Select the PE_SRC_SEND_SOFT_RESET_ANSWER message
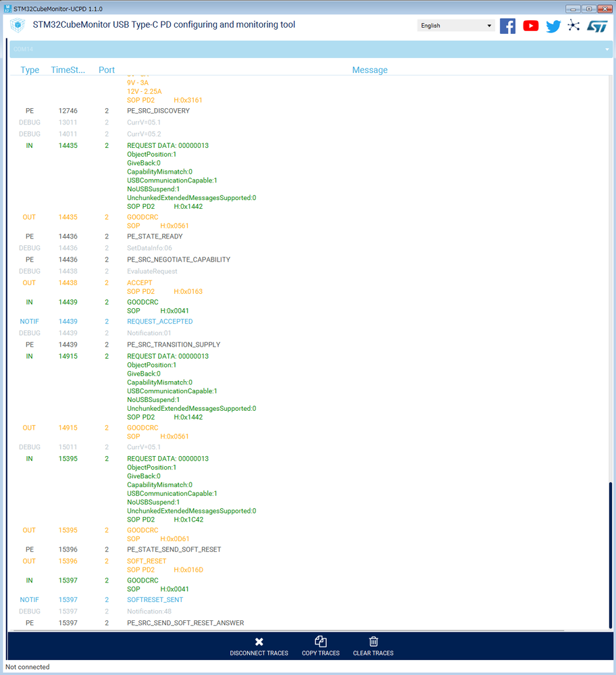 pyautogui.click(x=186, y=624)
